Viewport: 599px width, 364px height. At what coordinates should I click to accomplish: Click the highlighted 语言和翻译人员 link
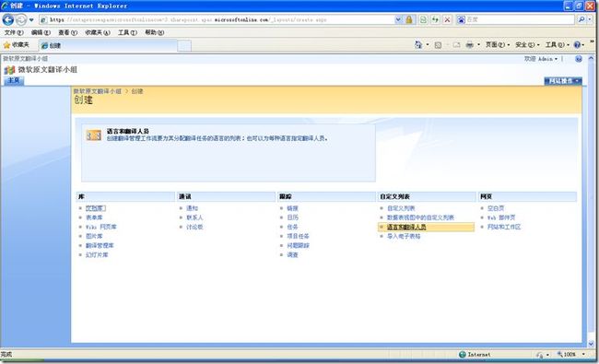click(406, 227)
